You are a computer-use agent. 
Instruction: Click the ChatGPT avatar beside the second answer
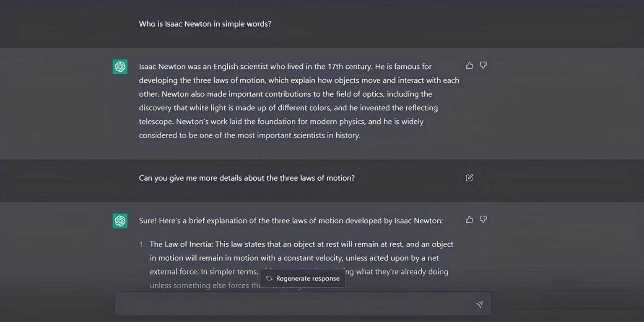click(120, 221)
